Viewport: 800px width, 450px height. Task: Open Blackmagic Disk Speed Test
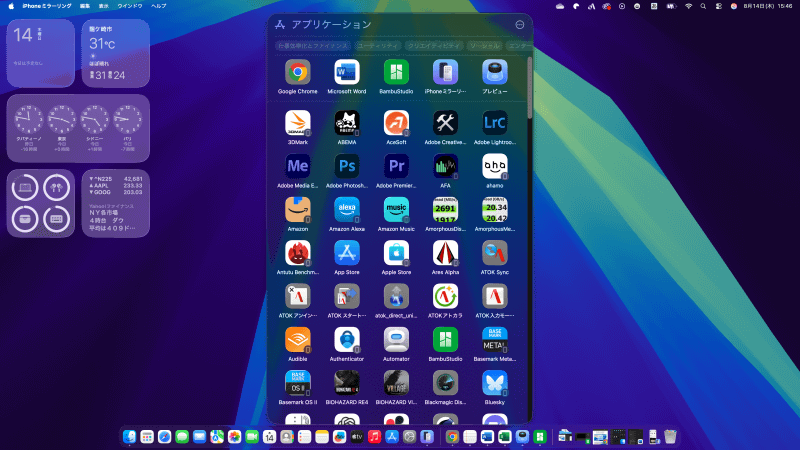[445, 383]
